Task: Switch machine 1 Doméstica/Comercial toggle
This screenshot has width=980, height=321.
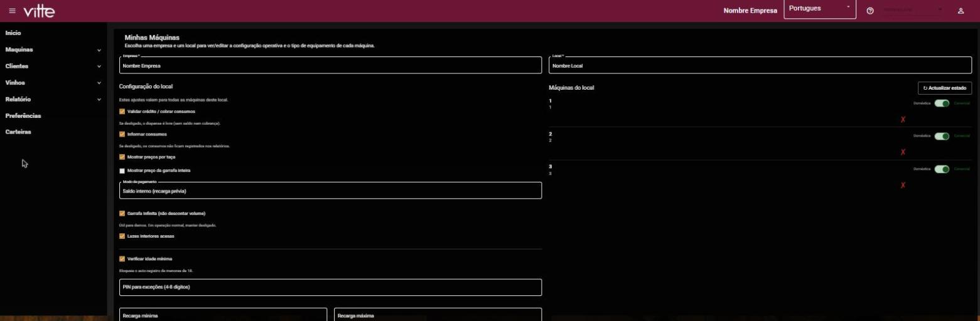Action: pos(942,103)
